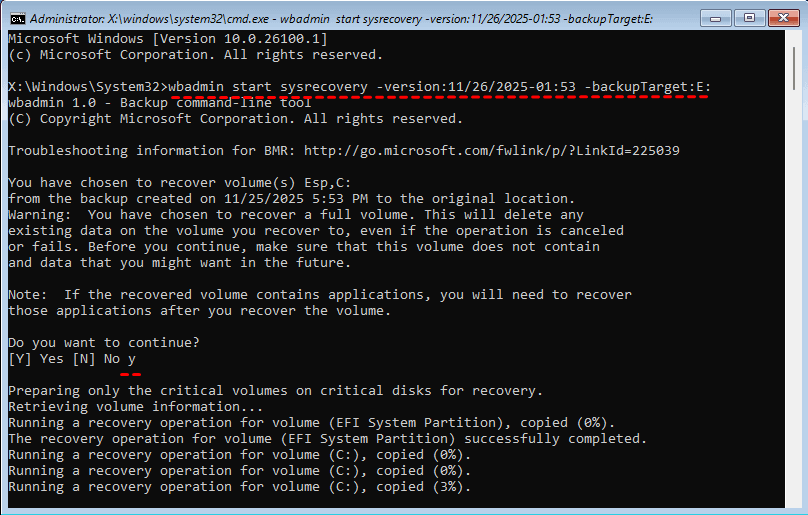Click the [Y] Yes option text
Image resolution: width=808 pixels, height=515 pixels.
click(x=39, y=358)
